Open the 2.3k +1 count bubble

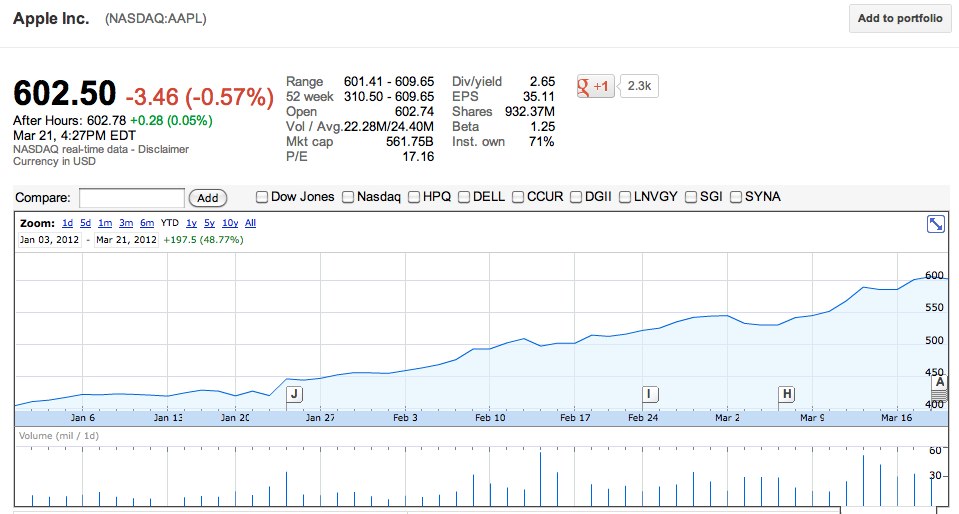point(639,86)
